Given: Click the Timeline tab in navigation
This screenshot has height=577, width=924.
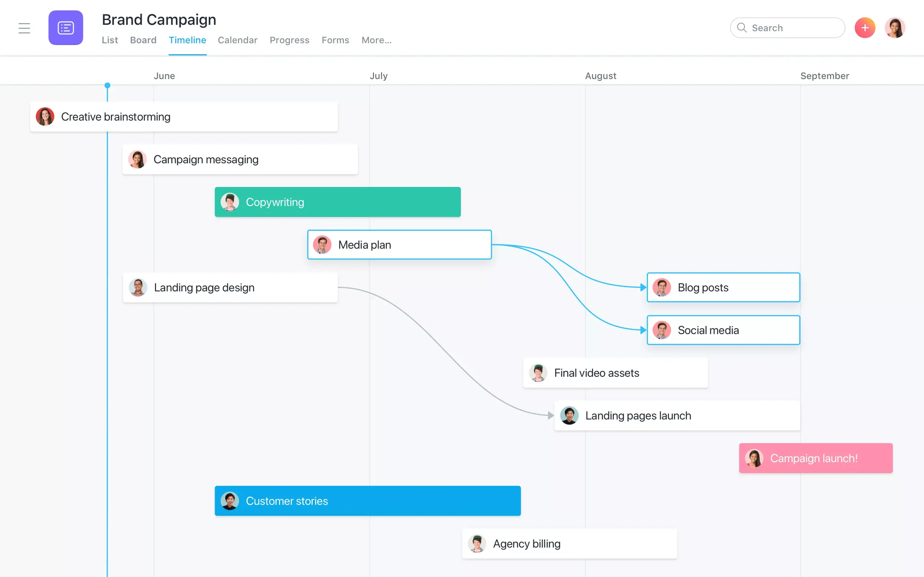Looking at the screenshot, I should (x=187, y=40).
